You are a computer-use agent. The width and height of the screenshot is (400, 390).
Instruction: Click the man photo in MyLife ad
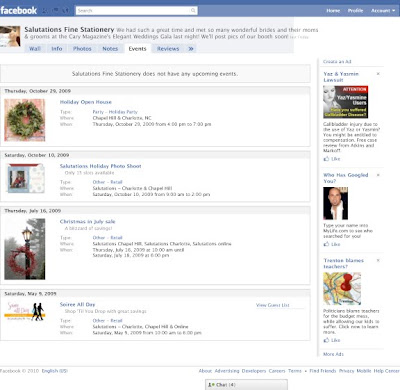click(x=335, y=203)
